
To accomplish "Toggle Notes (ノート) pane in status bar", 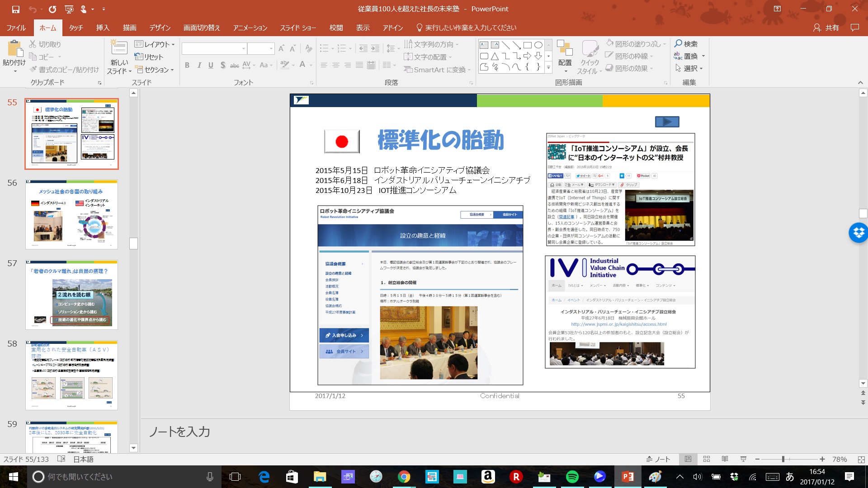I will (658, 459).
